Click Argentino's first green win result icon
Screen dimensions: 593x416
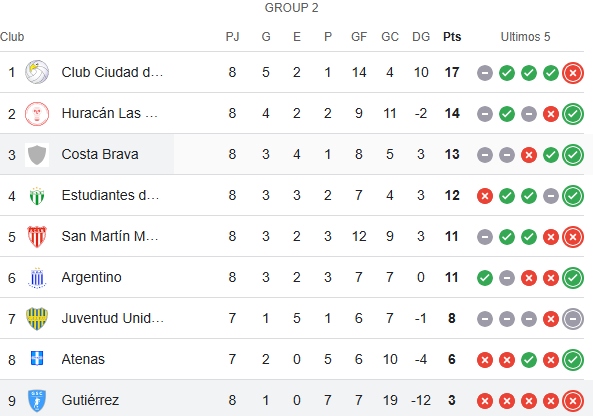pyautogui.click(x=485, y=278)
